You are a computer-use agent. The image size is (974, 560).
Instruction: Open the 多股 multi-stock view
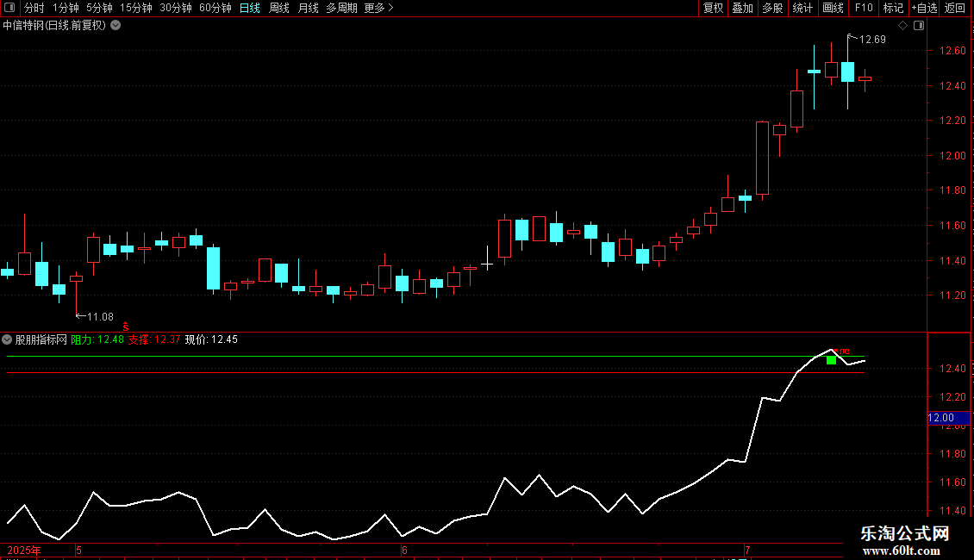click(772, 8)
